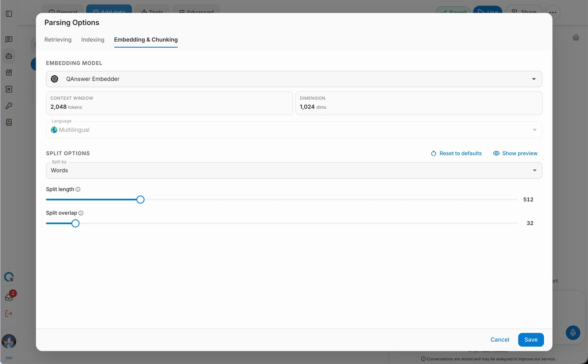Click the Cancel button
Image resolution: width=588 pixels, height=364 pixels.
[500, 340]
